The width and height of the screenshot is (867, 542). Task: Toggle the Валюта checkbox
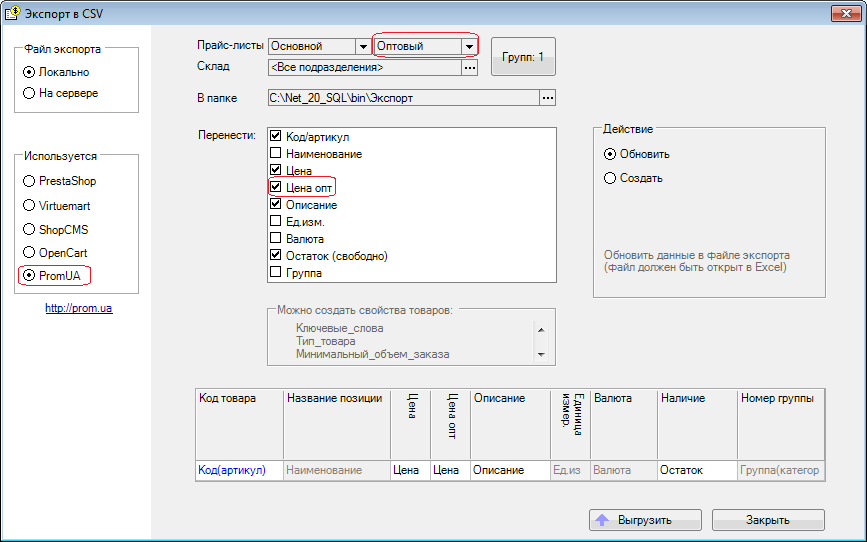pyautogui.click(x=276, y=239)
